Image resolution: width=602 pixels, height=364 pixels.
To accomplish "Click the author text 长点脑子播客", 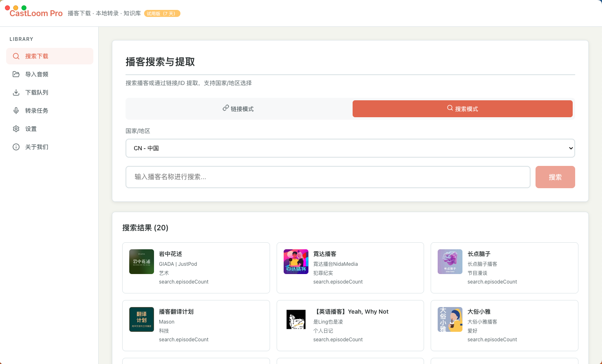I will 482,264.
